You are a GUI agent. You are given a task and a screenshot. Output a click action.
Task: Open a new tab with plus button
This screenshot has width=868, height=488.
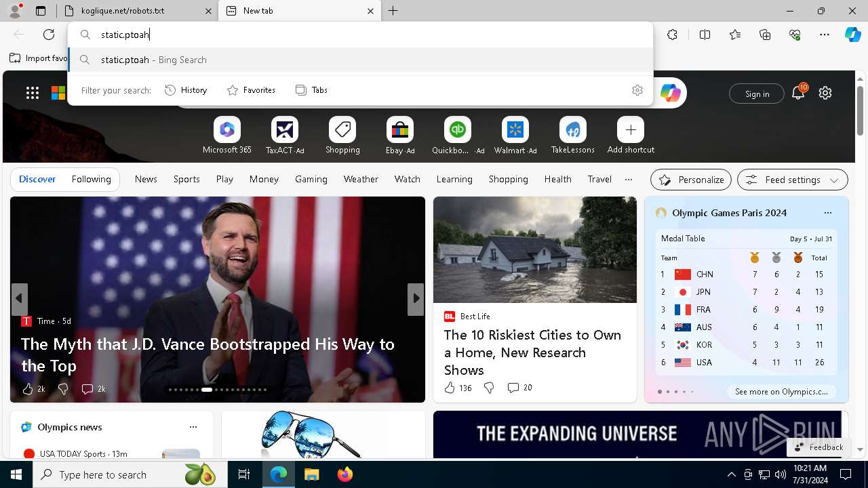(x=393, y=11)
